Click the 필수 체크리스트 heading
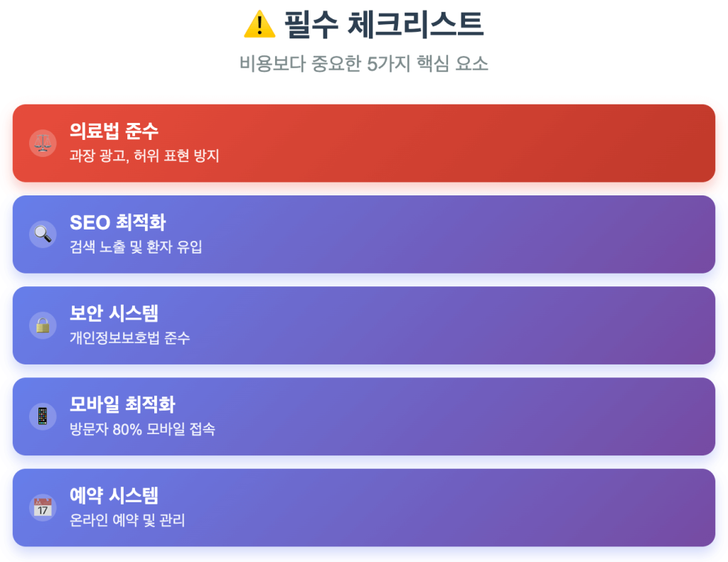 [384, 25]
